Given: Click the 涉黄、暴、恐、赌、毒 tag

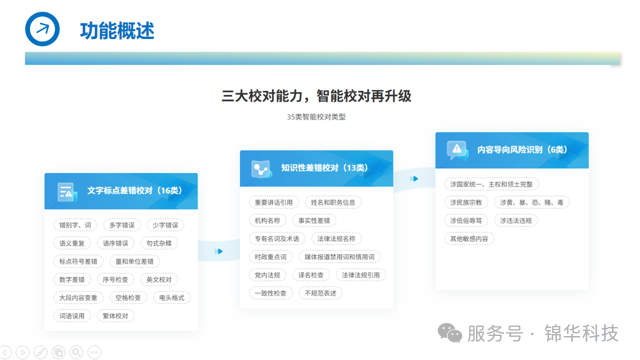Looking at the screenshot, I should coord(532,202).
